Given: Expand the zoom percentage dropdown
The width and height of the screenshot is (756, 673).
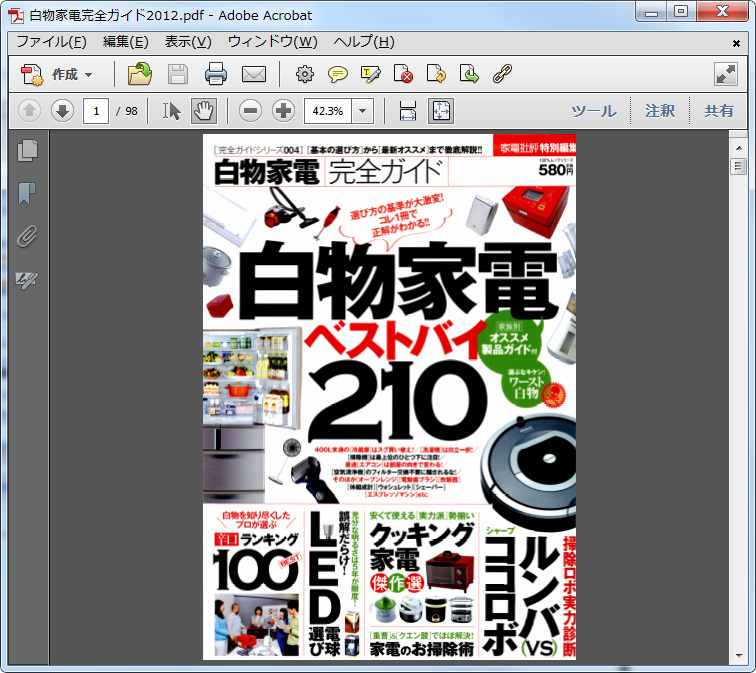Looking at the screenshot, I should [x=363, y=111].
